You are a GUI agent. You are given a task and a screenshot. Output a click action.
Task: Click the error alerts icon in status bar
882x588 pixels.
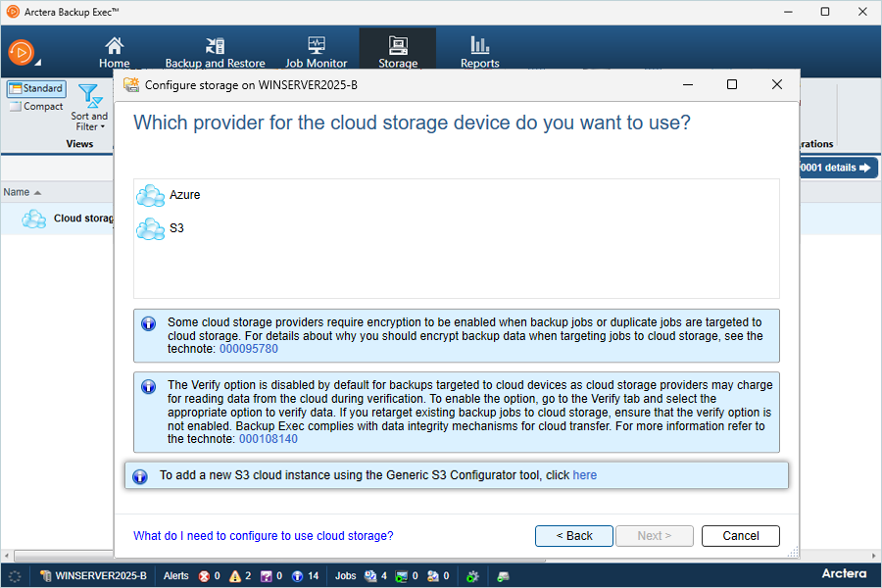coord(204,576)
